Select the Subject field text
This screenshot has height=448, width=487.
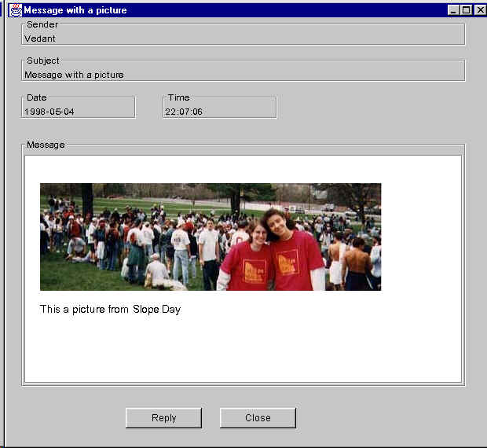[74, 75]
